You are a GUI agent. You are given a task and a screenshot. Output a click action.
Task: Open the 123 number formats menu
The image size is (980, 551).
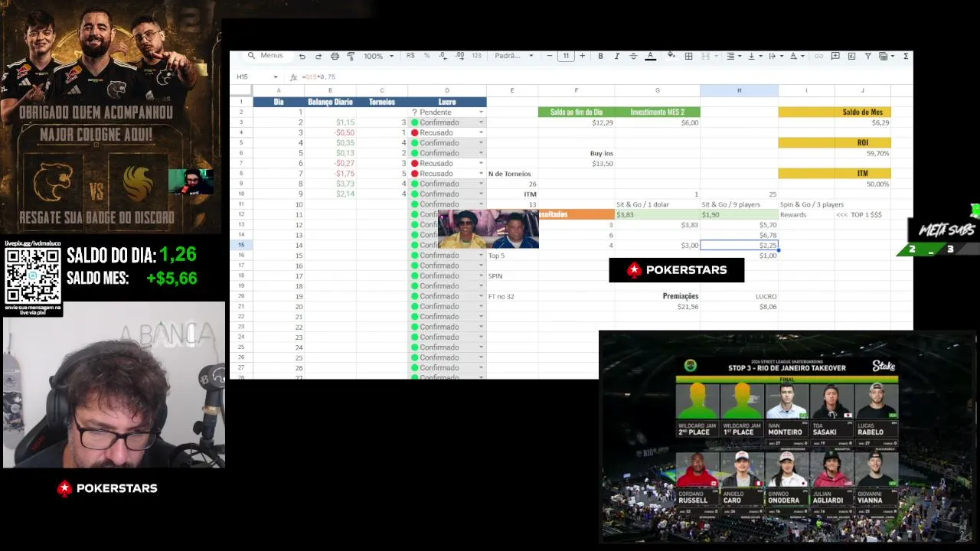point(476,56)
